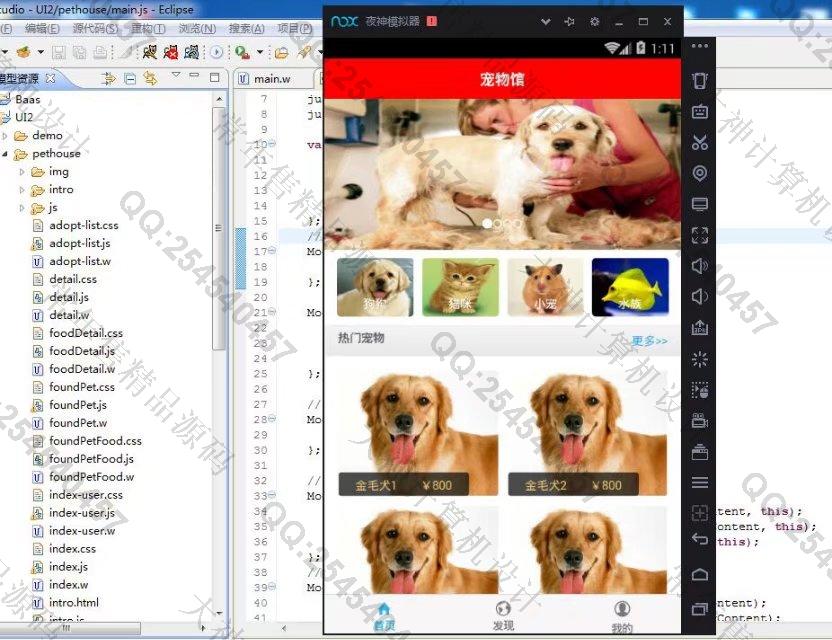Open Nox settings gear in title bar

pyautogui.click(x=594, y=22)
